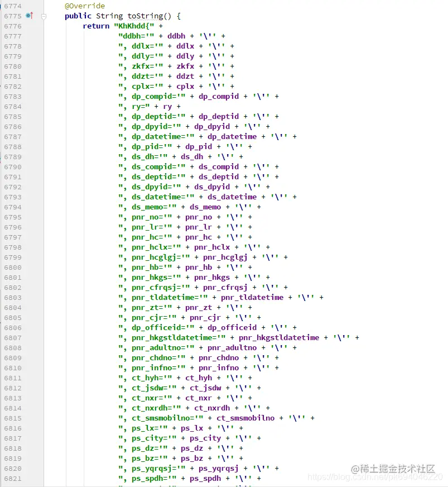Click the ", pnr_tldatetime='" string literal
Screen dimensions: 448x487
coord(163,298)
